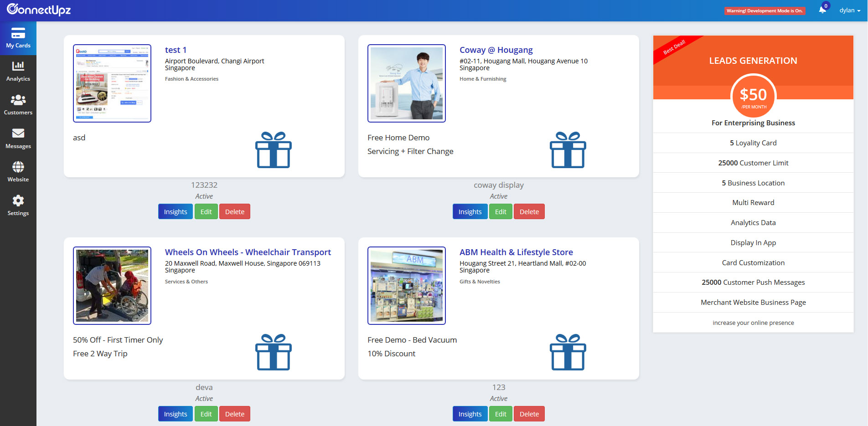868x426 pixels.
Task: Delete the 123 card
Action: coord(529,414)
